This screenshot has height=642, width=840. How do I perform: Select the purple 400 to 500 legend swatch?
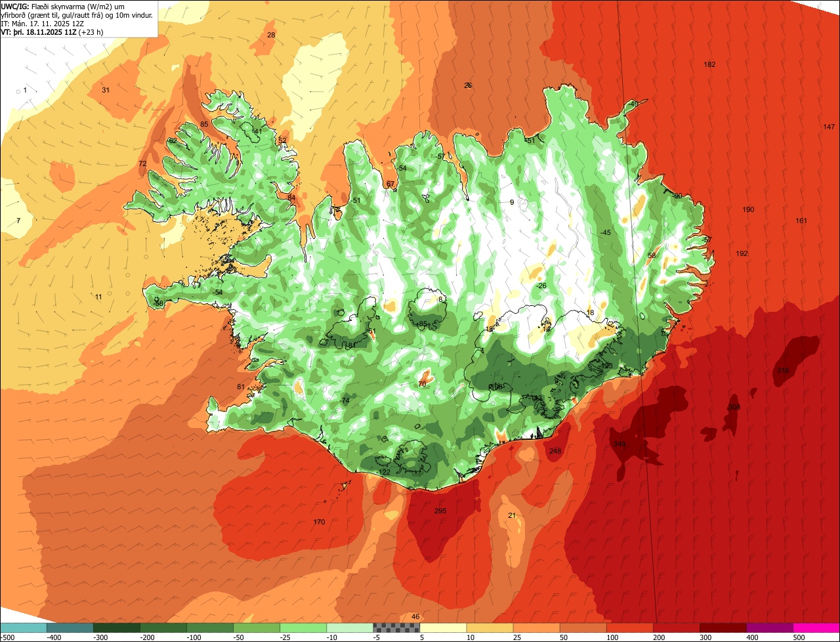click(769, 628)
